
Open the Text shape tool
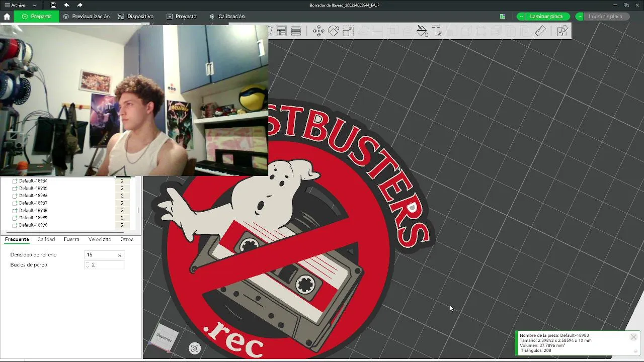[437, 31]
